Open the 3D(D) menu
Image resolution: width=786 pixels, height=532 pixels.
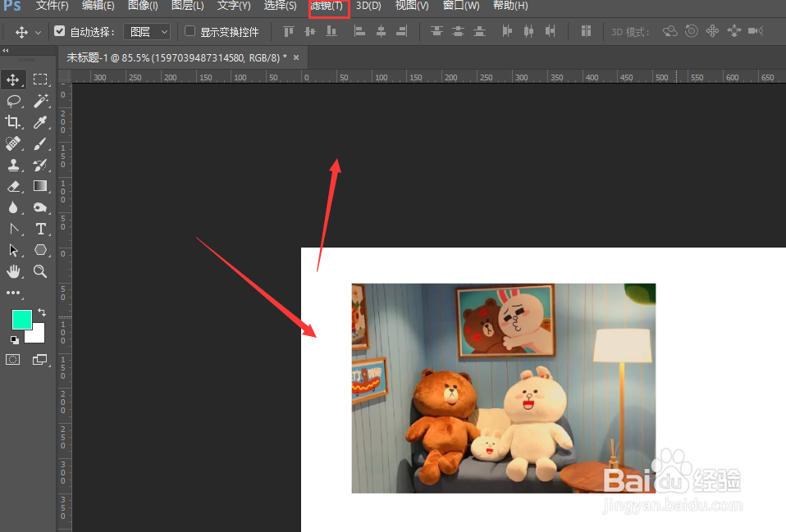click(x=368, y=6)
